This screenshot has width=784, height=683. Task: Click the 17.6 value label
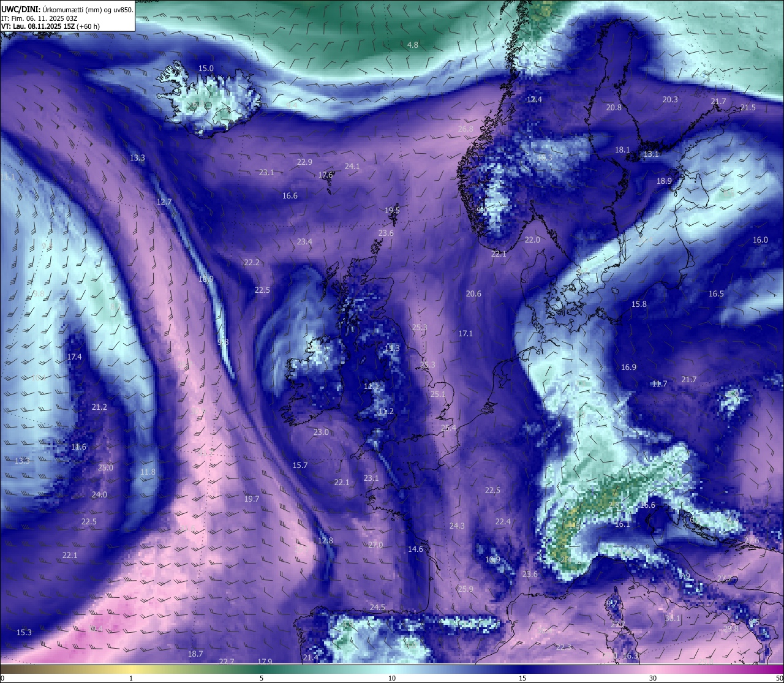coord(325,175)
